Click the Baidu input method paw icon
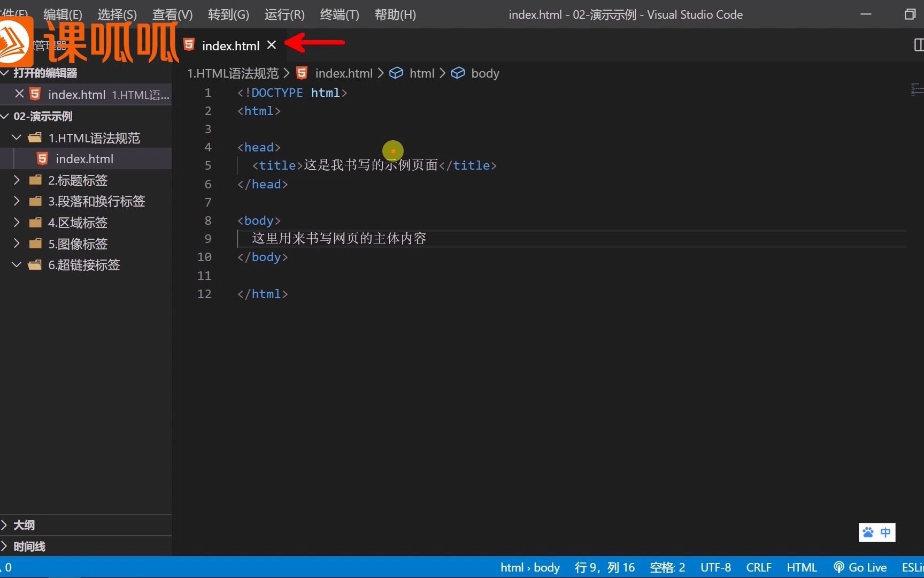Image resolution: width=924 pixels, height=578 pixels. [x=868, y=532]
